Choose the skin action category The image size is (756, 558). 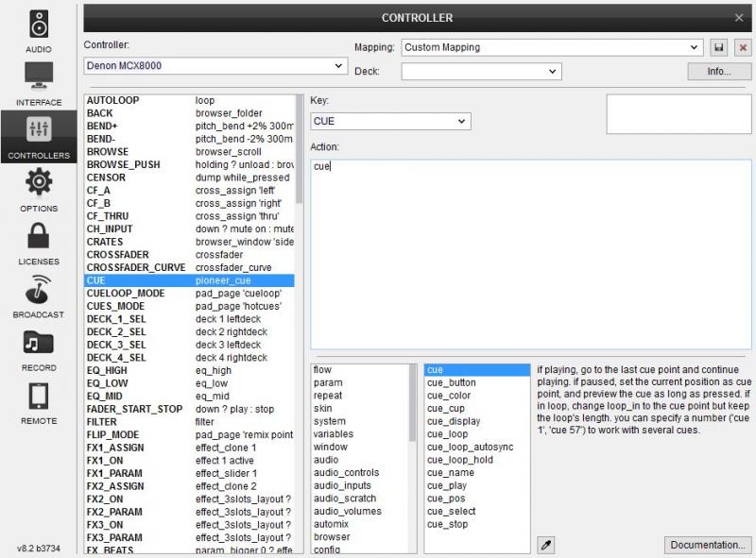click(360, 408)
